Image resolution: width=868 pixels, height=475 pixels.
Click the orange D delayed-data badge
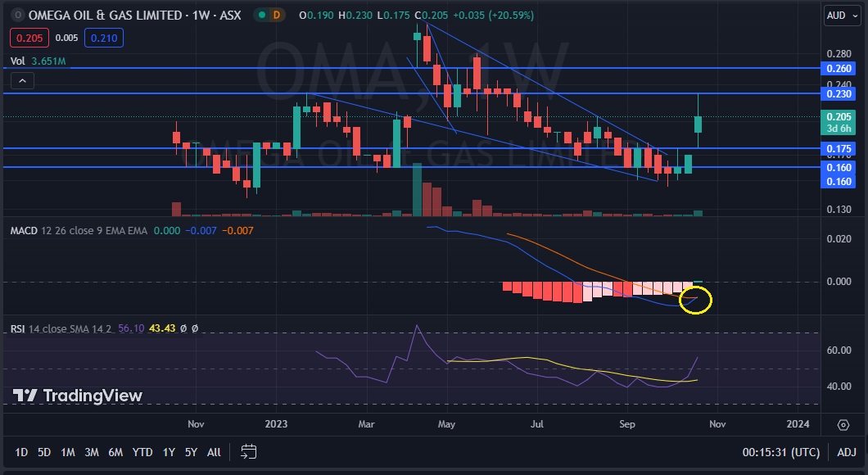point(276,15)
